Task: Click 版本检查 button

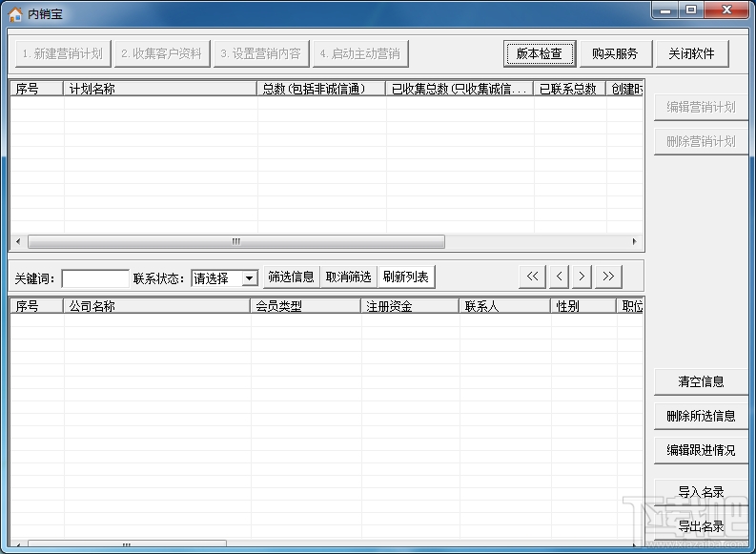Action: pyautogui.click(x=540, y=53)
